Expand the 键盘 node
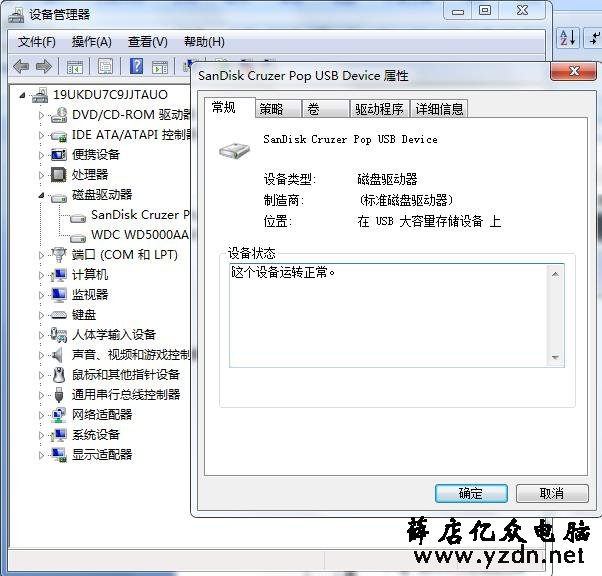Viewport: 602px width, 576px height. 41,315
